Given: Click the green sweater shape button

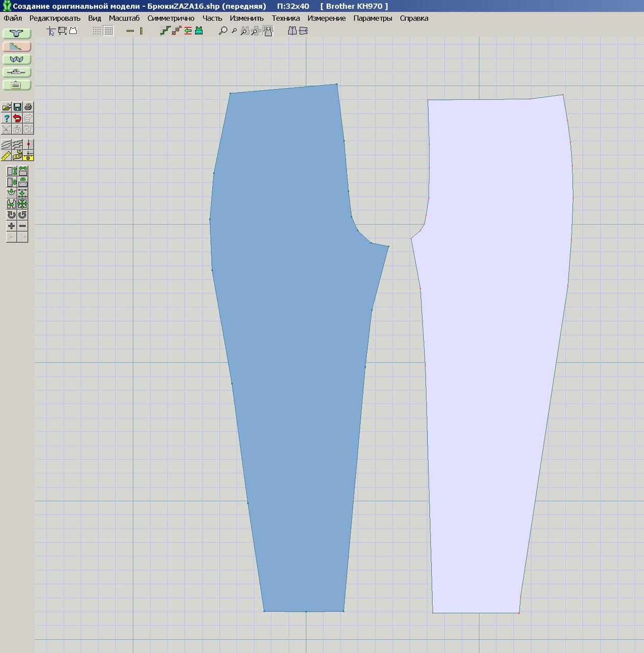Looking at the screenshot, I should click(17, 34).
